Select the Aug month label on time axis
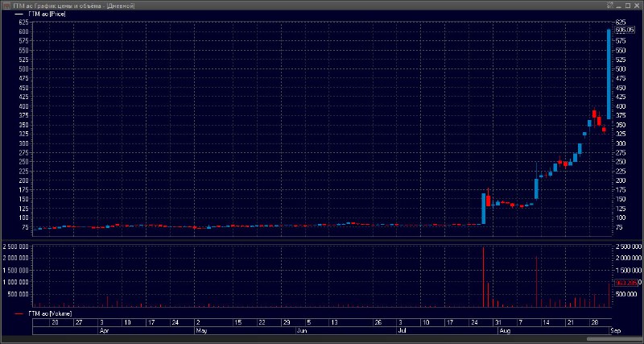This screenshot has height=344, width=644. [x=505, y=330]
